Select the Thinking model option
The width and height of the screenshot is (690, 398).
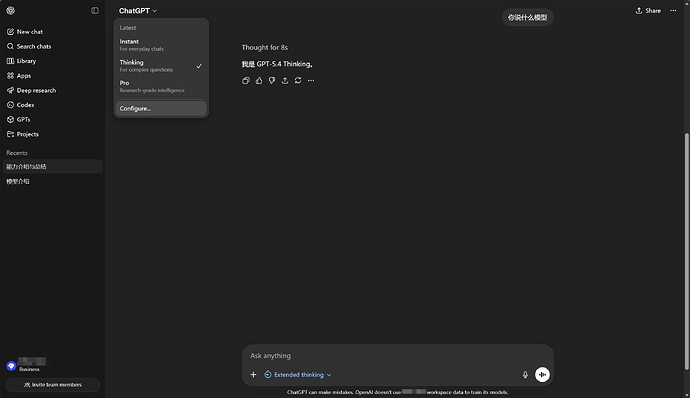(x=161, y=66)
